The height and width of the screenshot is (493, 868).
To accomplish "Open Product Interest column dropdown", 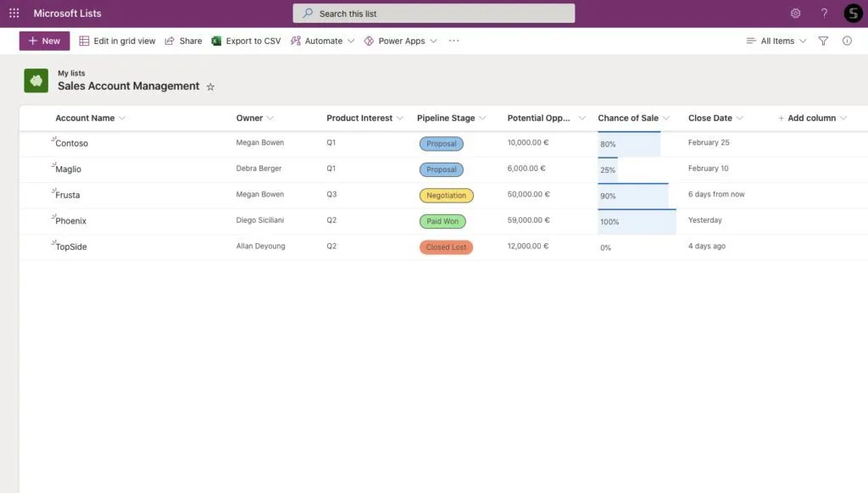I will [x=400, y=119].
